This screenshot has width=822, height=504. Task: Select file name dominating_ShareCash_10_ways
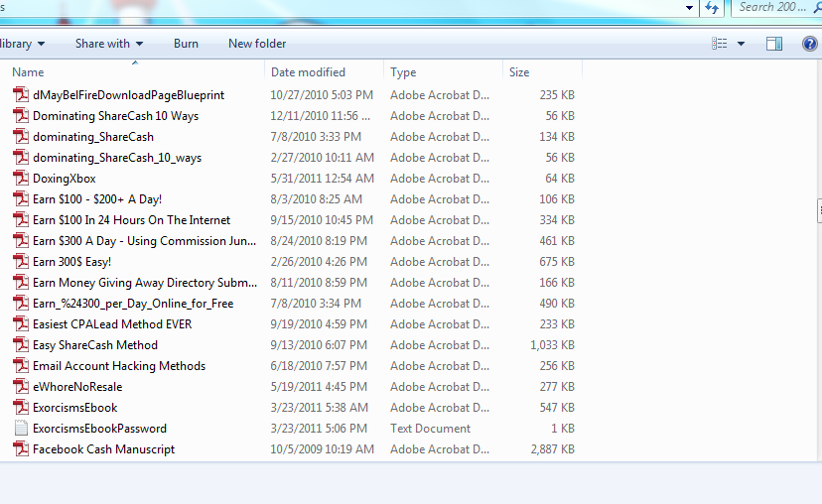[x=117, y=158]
